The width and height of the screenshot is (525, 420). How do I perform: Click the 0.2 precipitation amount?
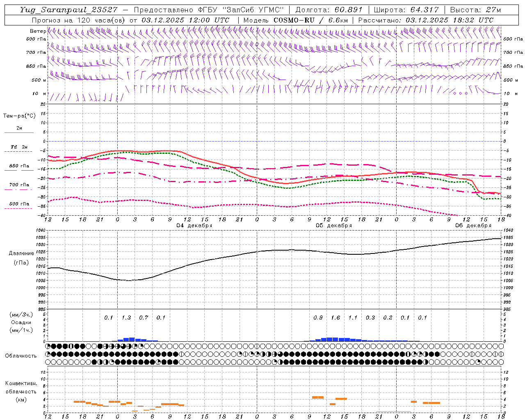coord(388,317)
